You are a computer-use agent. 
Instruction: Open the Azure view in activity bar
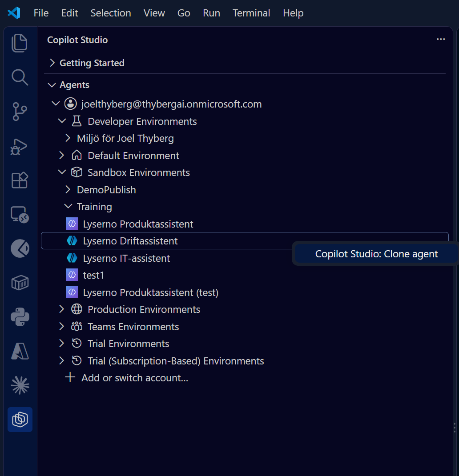pos(20,351)
